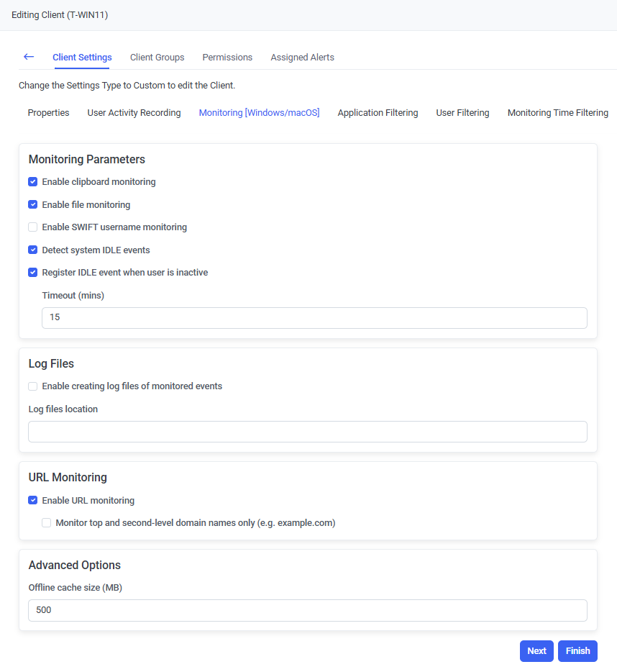Uncheck Enable file monitoring
The height and width of the screenshot is (672, 617).
pyautogui.click(x=33, y=205)
